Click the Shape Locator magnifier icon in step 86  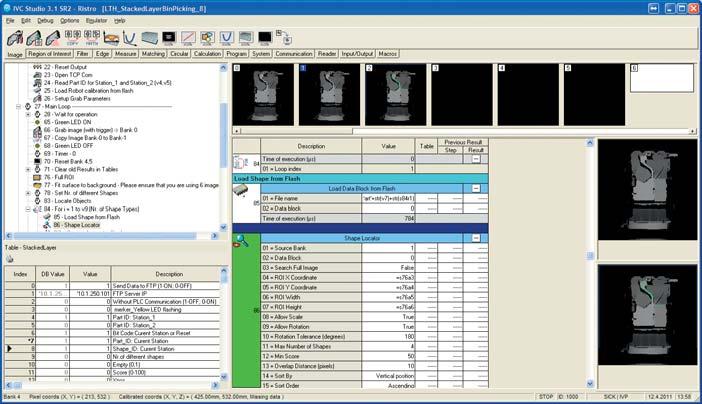(x=241, y=241)
